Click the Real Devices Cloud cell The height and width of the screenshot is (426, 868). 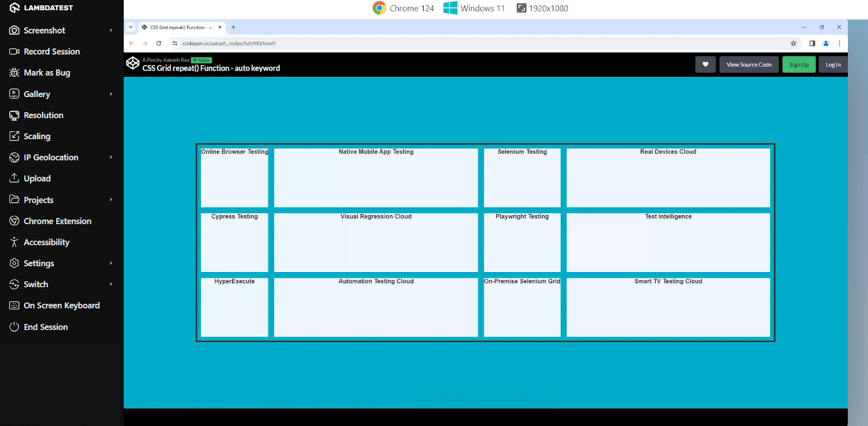668,178
